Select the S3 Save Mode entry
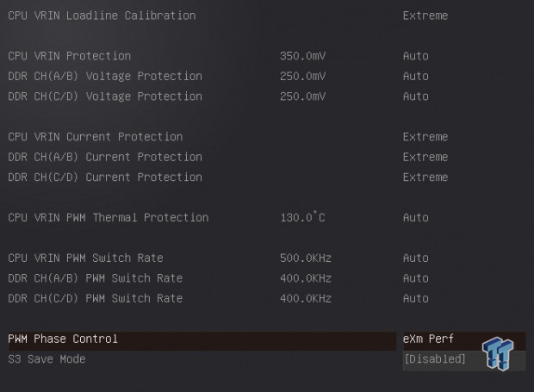Viewport: 534px width, 392px height. 47,359
